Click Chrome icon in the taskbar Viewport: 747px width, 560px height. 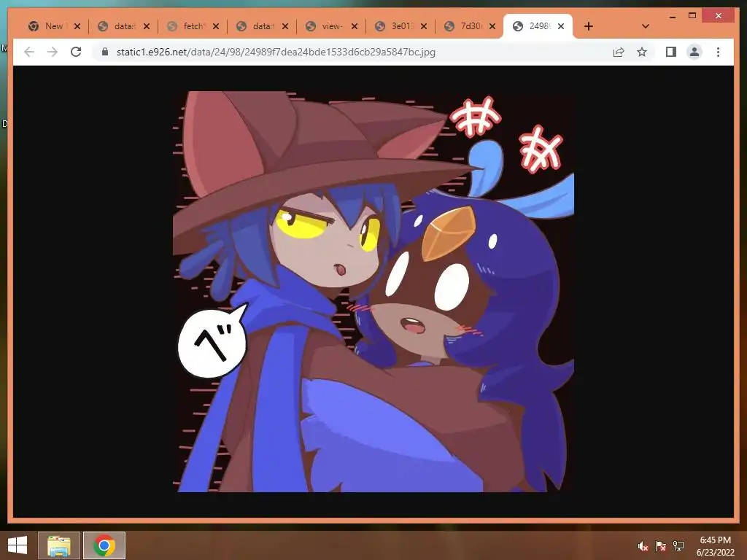click(104, 545)
